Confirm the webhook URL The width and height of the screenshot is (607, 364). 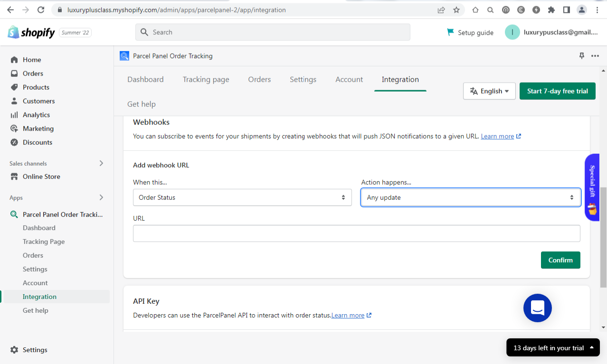click(x=560, y=260)
